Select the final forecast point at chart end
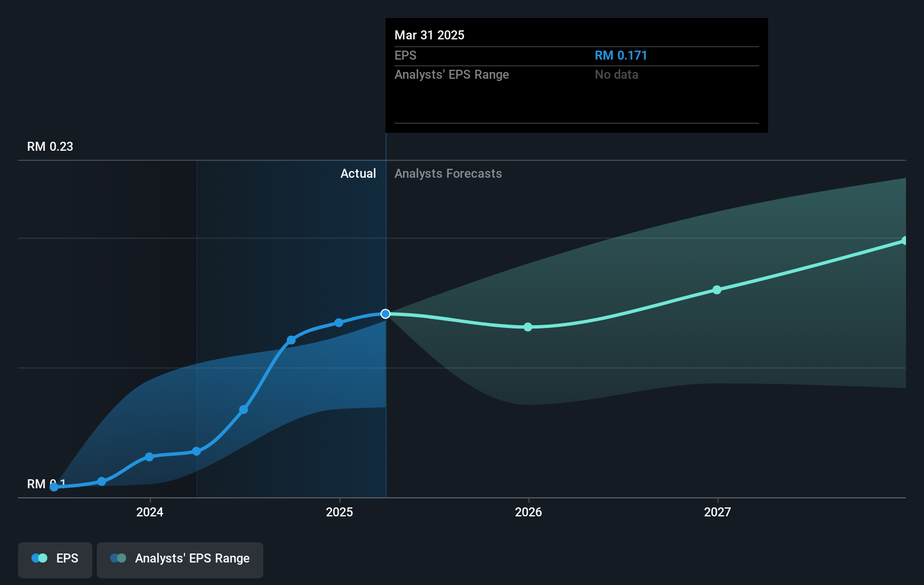 pyautogui.click(x=905, y=241)
